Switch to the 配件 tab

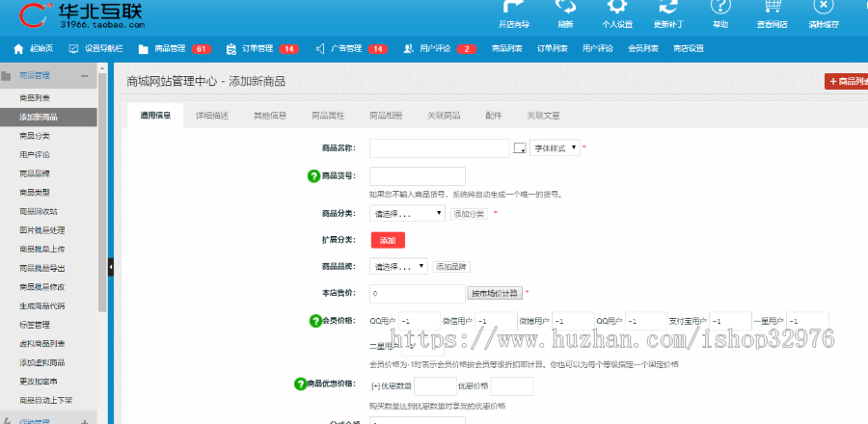(x=494, y=116)
